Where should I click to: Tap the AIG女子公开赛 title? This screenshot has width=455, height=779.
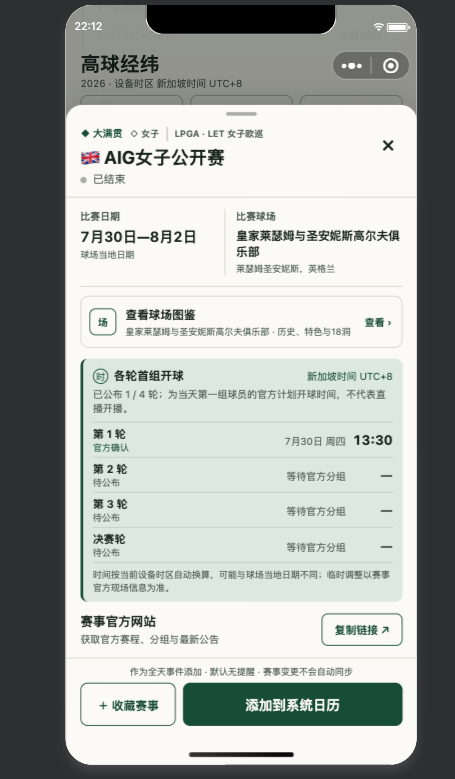(164, 158)
